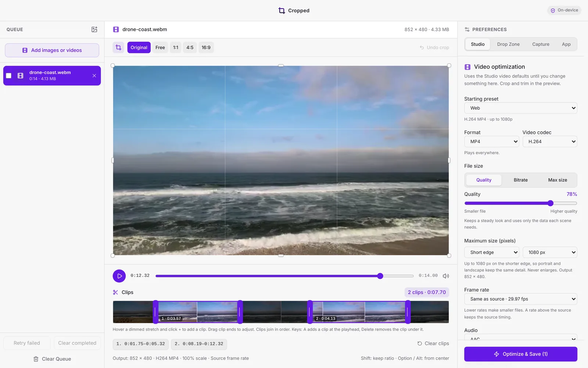The height and width of the screenshot is (368, 588).
Task: Click the crop tool icon in toolbar
Action: (x=118, y=47)
